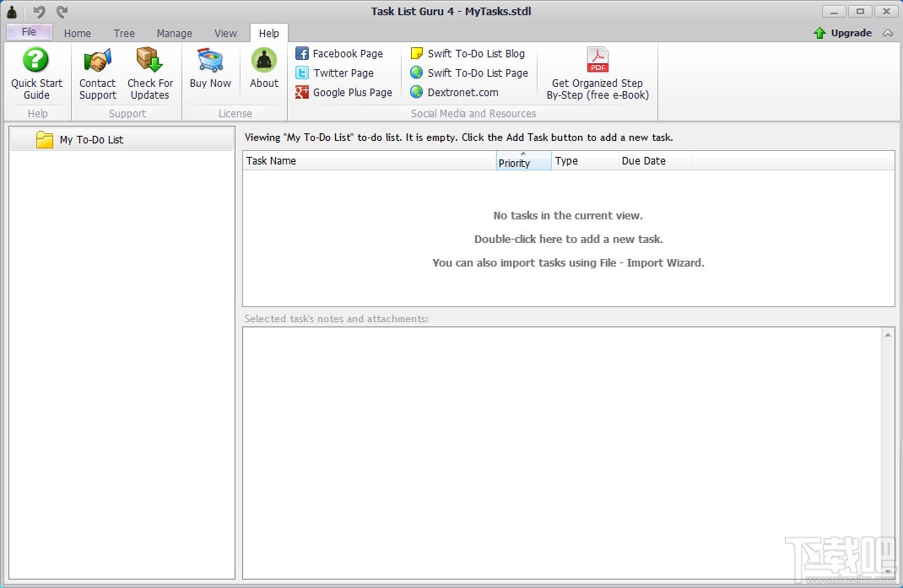Visit the Twitter Page
This screenshot has height=588, width=903.
pyautogui.click(x=334, y=73)
